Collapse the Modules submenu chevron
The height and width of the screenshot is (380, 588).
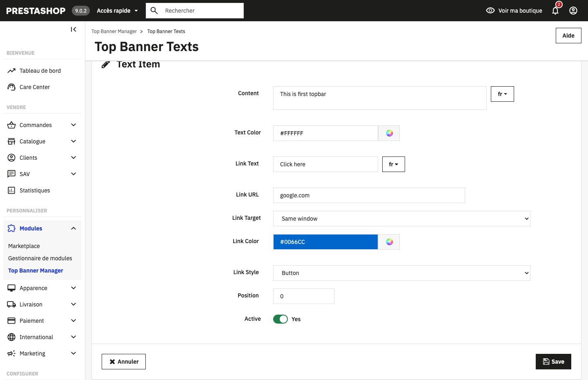pos(73,228)
